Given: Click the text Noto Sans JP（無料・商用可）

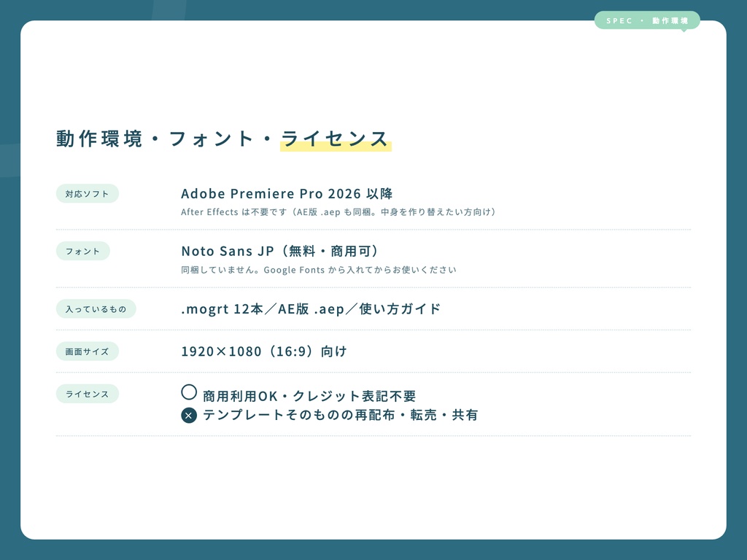Looking at the screenshot, I should 280,251.
